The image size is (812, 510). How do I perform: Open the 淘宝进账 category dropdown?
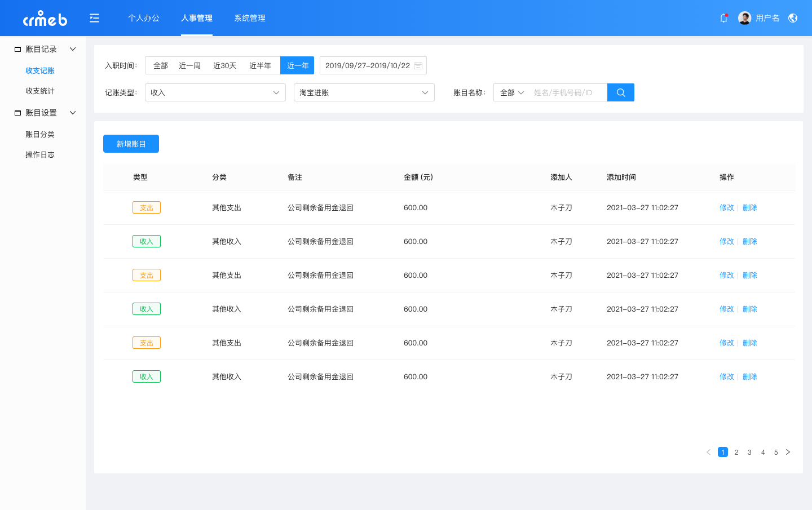[x=364, y=92]
